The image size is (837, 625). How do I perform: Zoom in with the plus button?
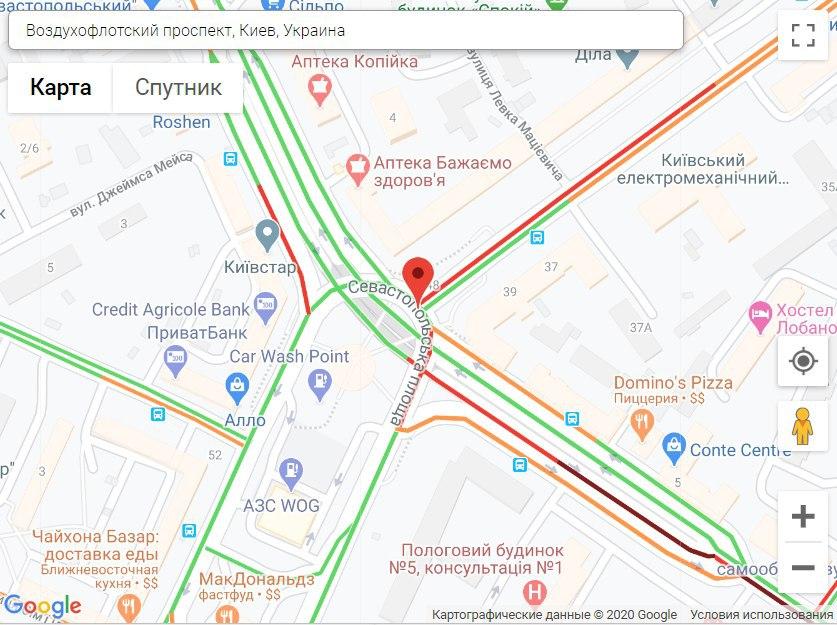802,516
